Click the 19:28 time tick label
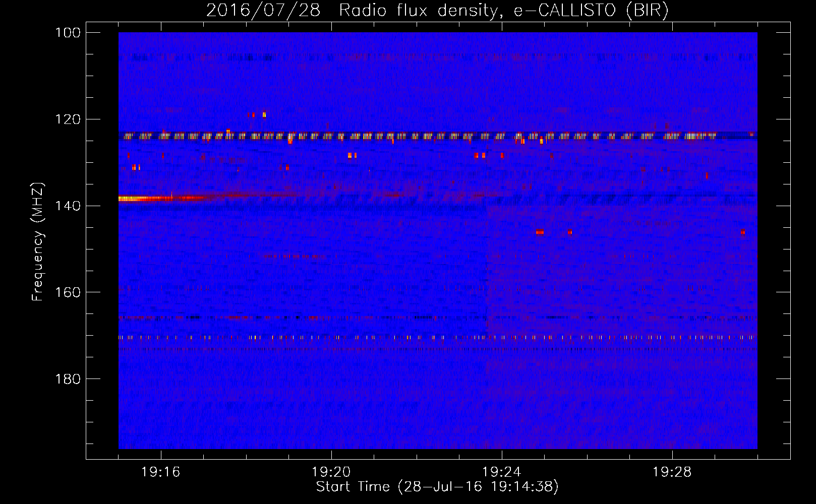 pos(672,472)
